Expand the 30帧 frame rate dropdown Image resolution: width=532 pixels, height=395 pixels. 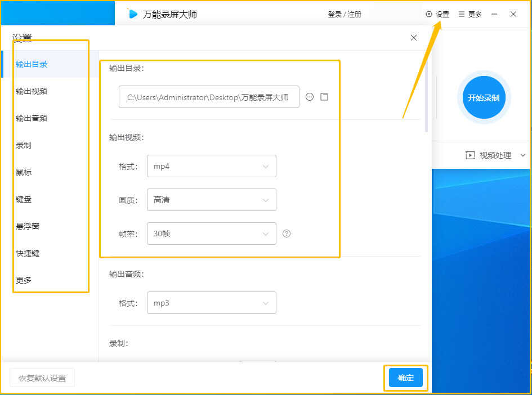pyautogui.click(x=211, y=234)
